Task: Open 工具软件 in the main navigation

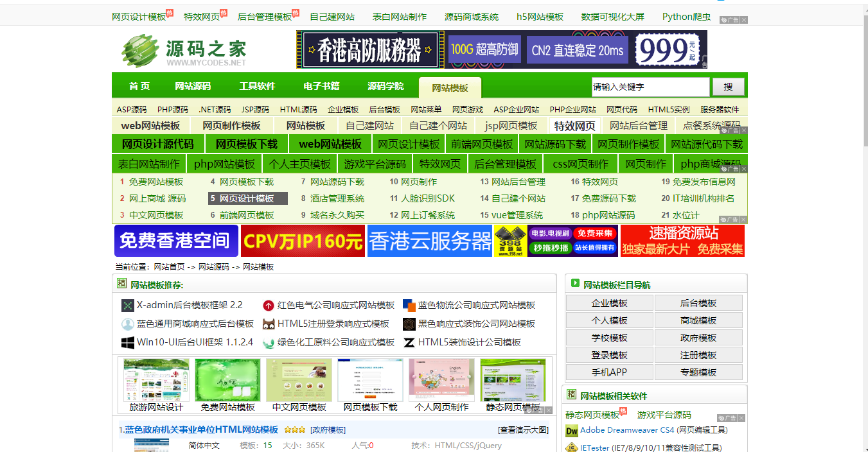Action: [x=257, y=87]
